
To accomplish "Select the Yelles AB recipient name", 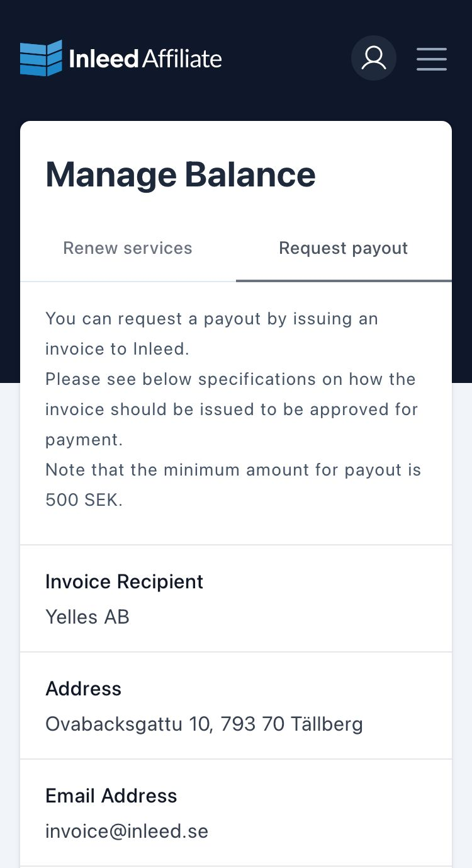I will click(x=87, y=617).
